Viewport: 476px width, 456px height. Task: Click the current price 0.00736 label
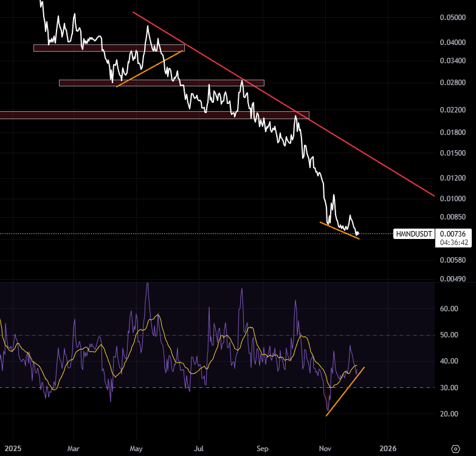click(453, 233)
